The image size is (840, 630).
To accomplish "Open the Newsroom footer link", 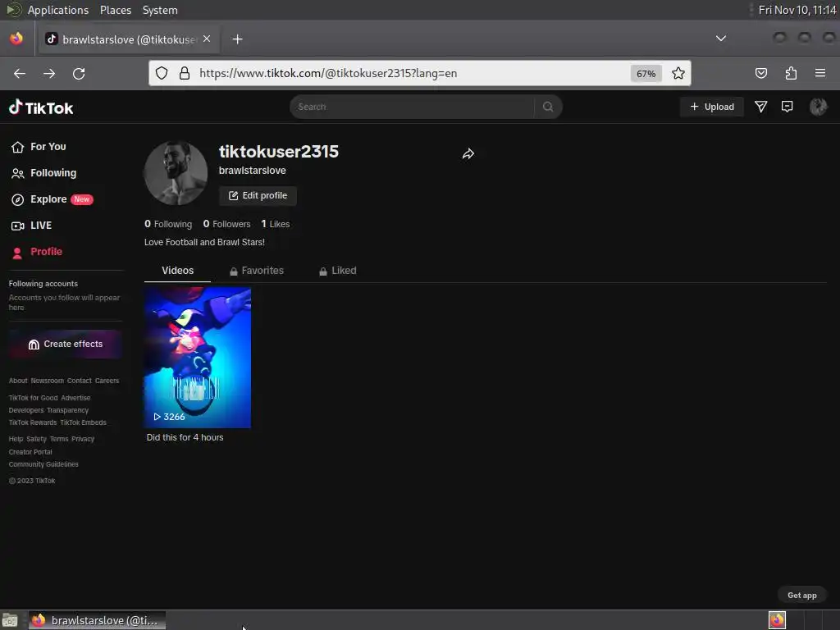I will click(47, 381).
